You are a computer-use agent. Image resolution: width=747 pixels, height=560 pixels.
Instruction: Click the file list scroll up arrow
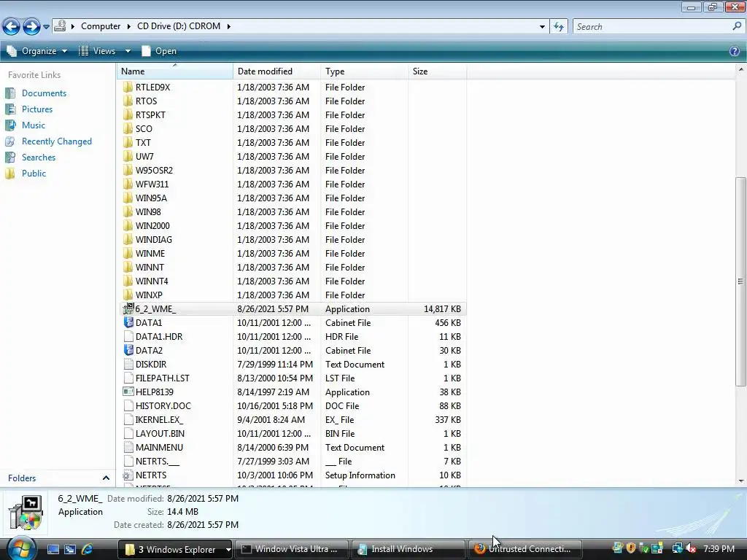[741, 69]
